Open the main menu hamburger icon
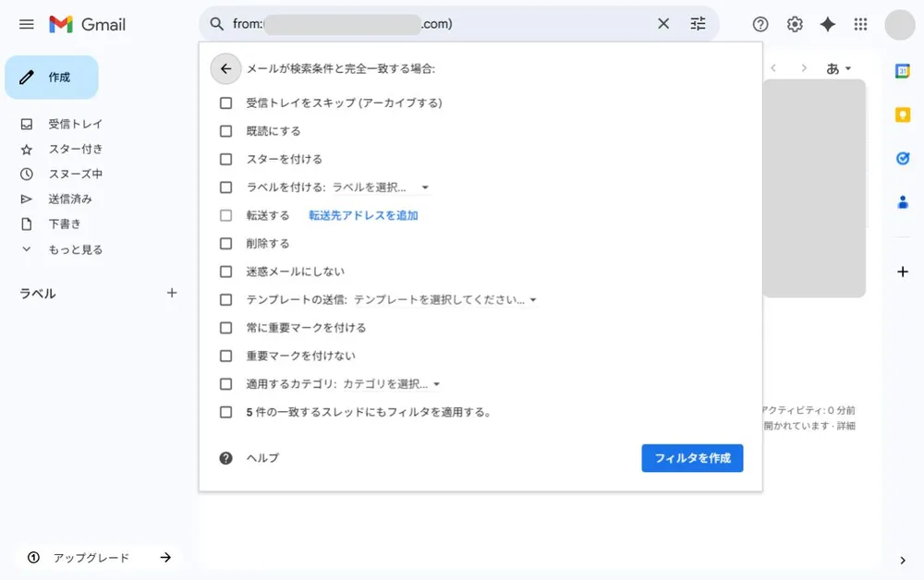The width and height of the screenshot is (924, 580). pyautogui.click(x=27, y=24)
